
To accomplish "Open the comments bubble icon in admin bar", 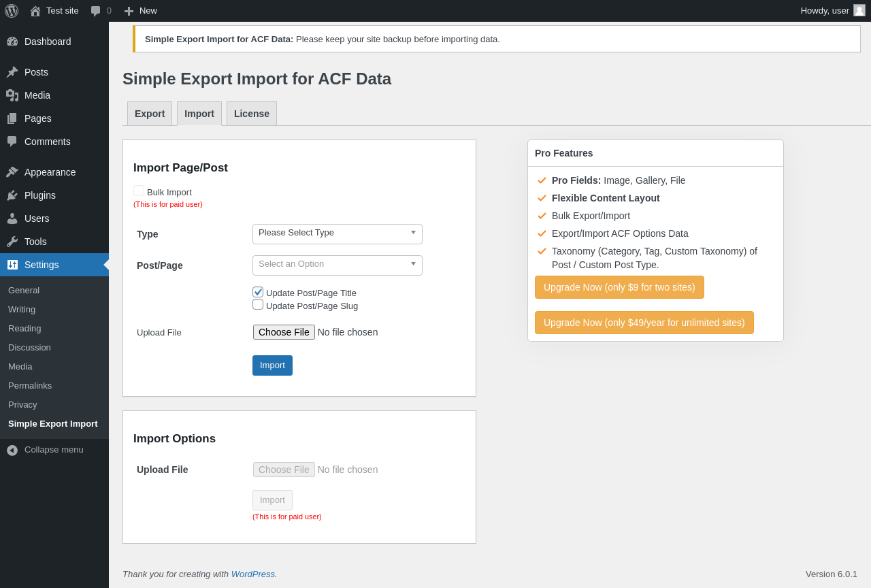I will 96,11.
